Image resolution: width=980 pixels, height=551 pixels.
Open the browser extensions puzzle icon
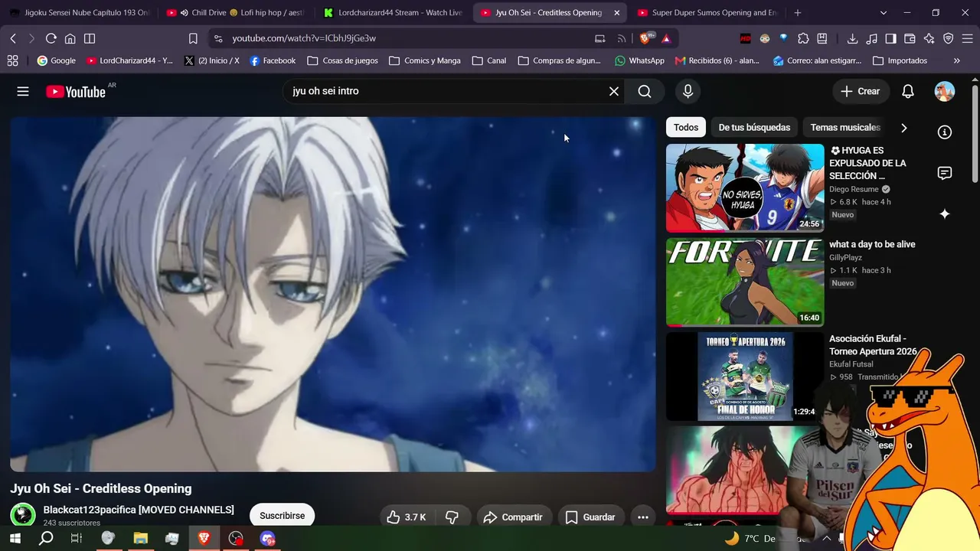pos(803,38)
